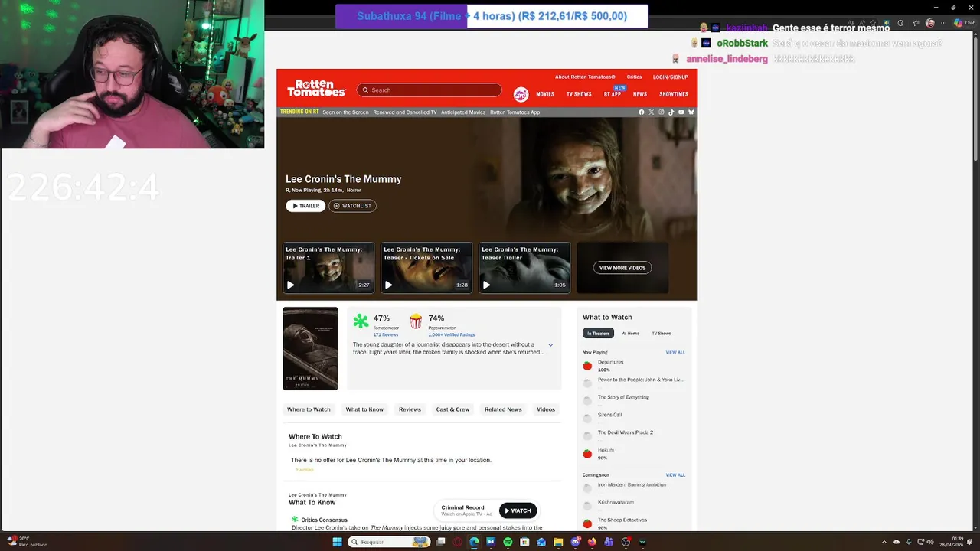Jump to What to Know section
Image resolution: width=980 pixels, height=551 pixels.
click(x=364, y=409)
